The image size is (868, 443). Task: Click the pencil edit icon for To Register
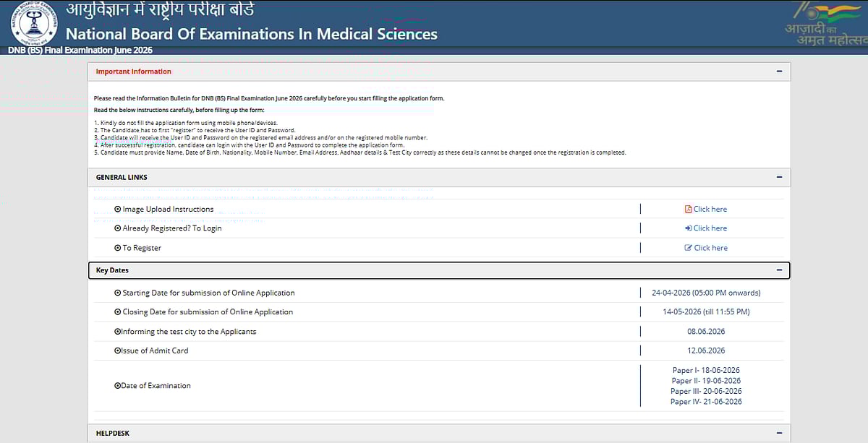[x=689, y=248]
